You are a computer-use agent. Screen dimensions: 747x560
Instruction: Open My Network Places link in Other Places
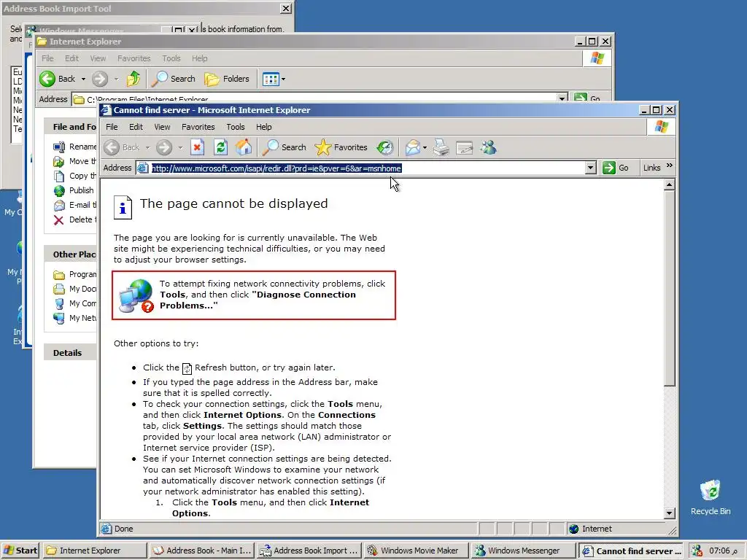(75, 318)
